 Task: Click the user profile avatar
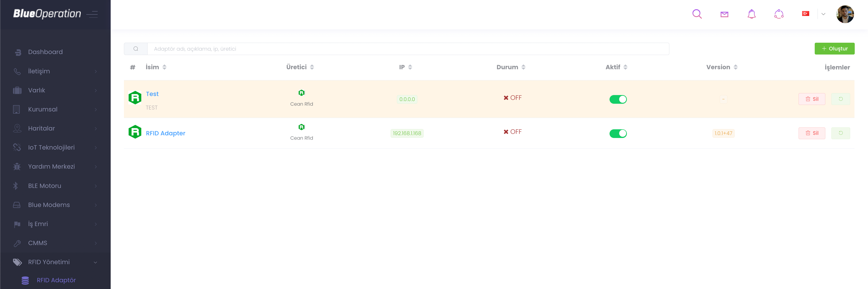[x=845, y=14]
